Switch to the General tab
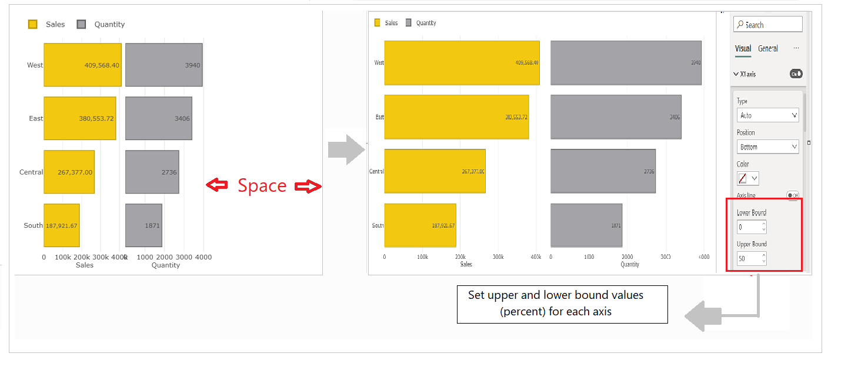This screenshot has width=868, height=373. (x=768, y=49)
